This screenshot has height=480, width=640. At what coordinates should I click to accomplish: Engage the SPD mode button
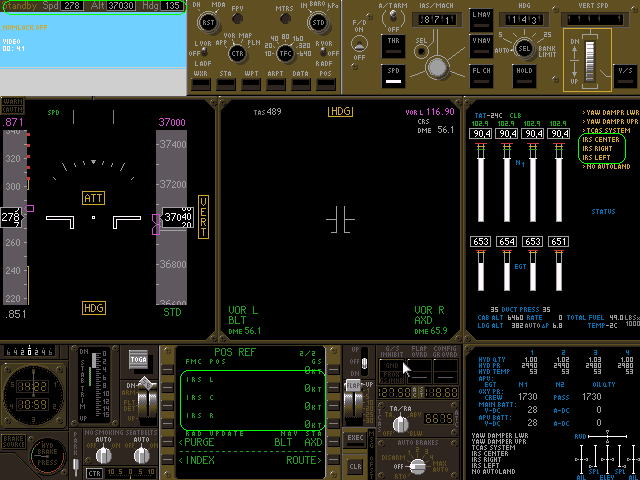(x=393, y=76)
